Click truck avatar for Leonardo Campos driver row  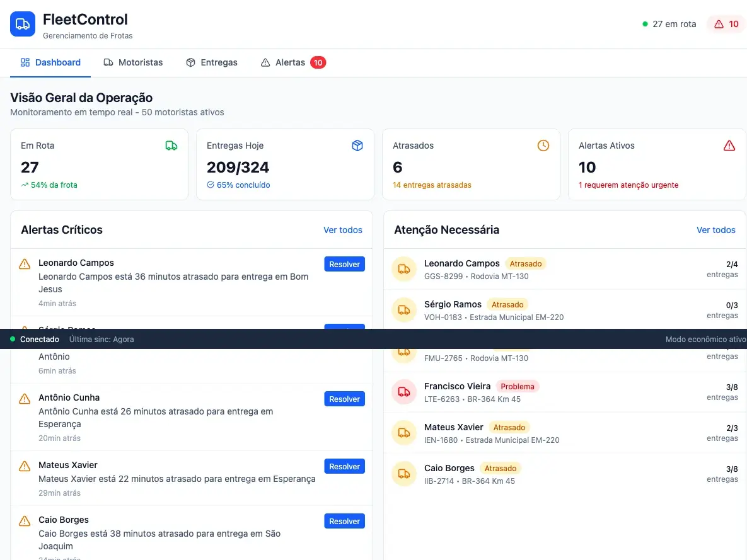404,269
